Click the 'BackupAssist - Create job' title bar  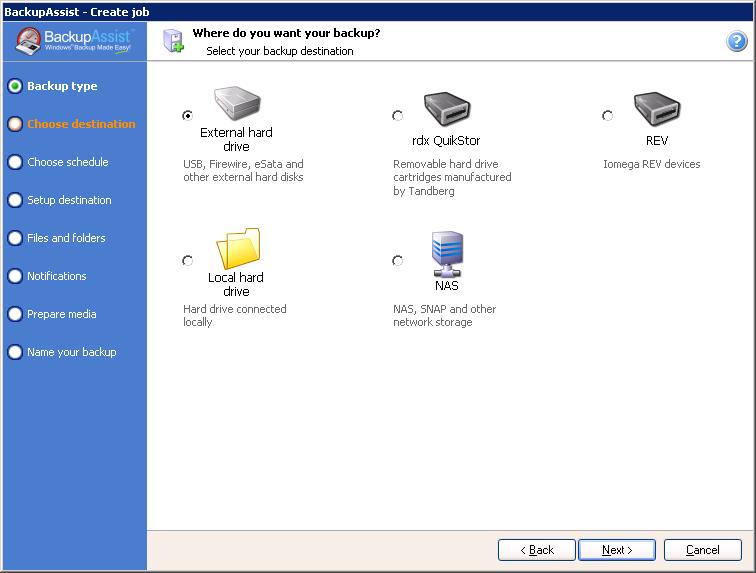378,12
